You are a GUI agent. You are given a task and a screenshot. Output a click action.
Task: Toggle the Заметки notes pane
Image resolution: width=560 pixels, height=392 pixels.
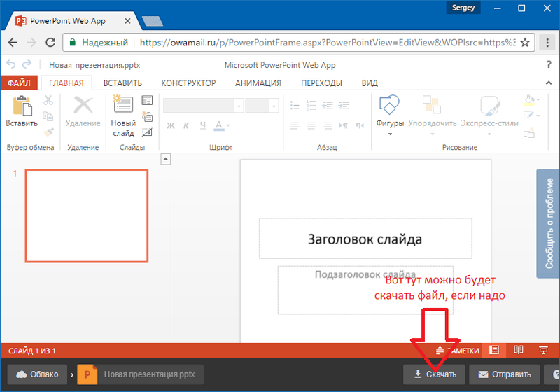pos(458,351)
